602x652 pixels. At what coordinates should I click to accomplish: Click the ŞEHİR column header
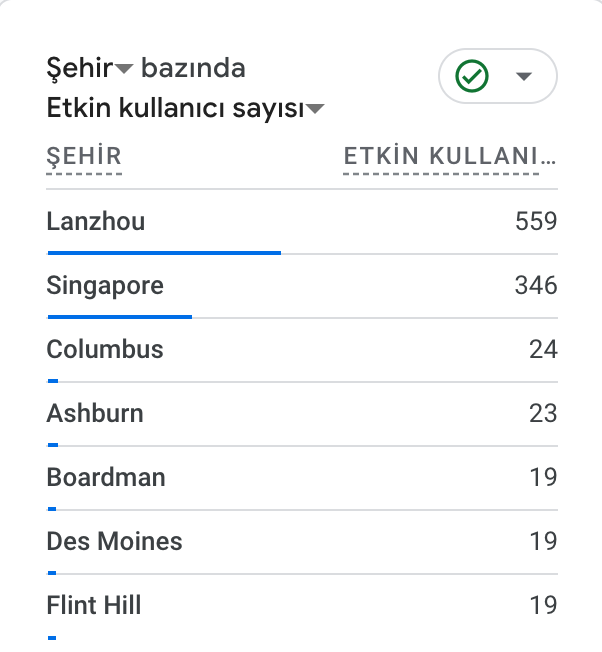coord(84,156)
